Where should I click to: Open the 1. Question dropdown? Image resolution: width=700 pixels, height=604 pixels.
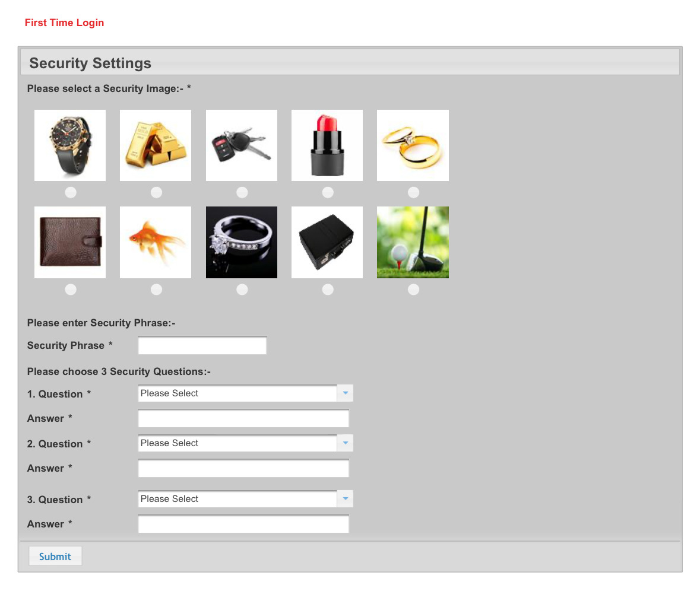[345, 393]
